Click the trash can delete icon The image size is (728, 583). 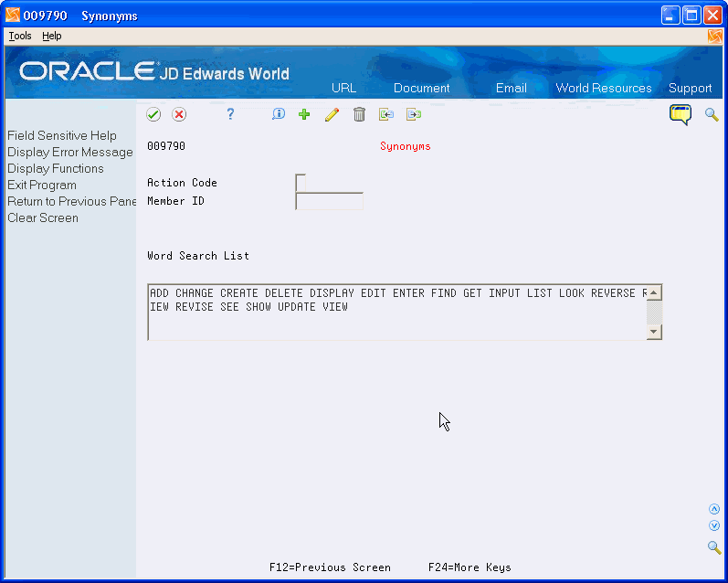pyautogui.click(x=359, y=114)
